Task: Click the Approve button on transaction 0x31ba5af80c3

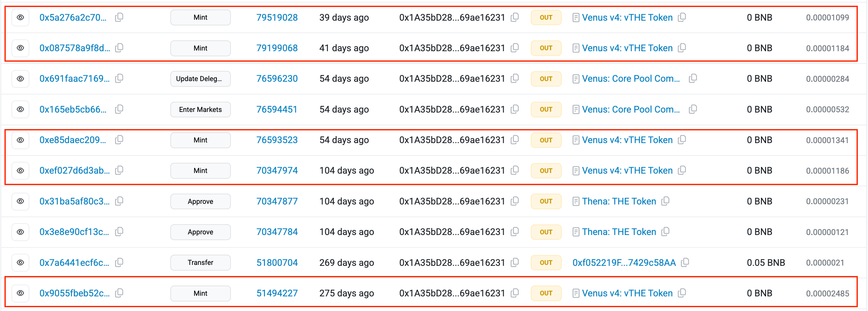Action: 200,201
